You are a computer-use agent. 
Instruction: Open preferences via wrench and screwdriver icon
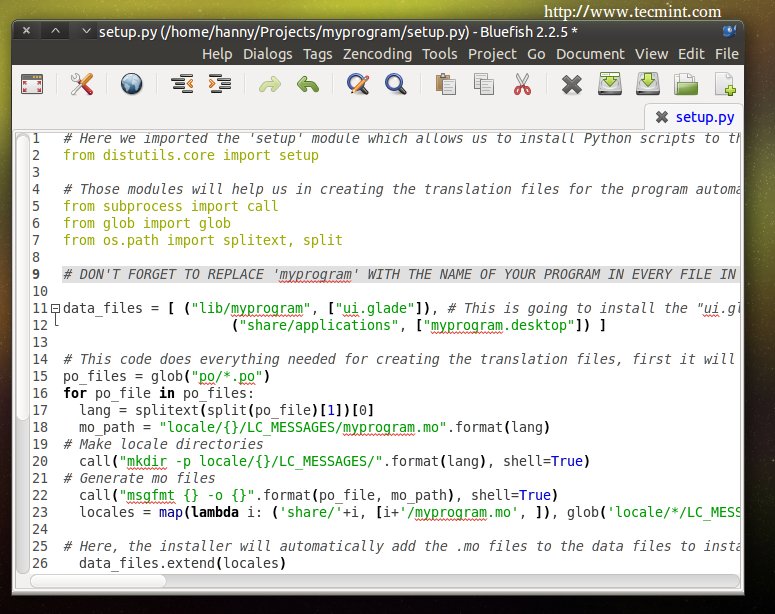tap(81, 85)
